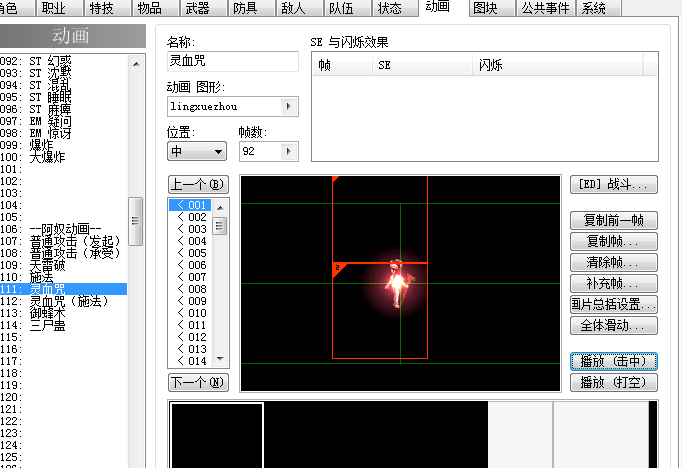The width and height of the screenshot is (682, 468).
Task: Open the [ED] 战斗... button
Action: [614, 184]
